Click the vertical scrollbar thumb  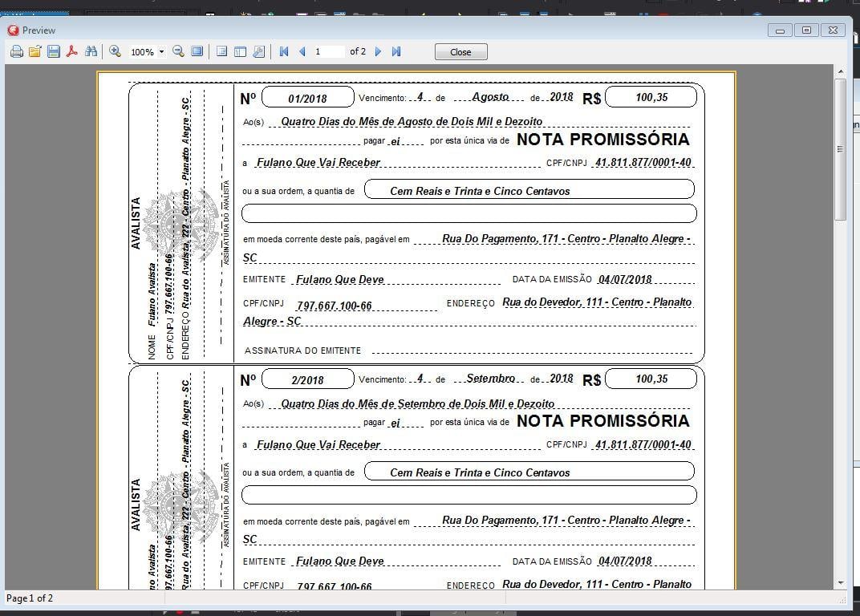pos(840,149)
